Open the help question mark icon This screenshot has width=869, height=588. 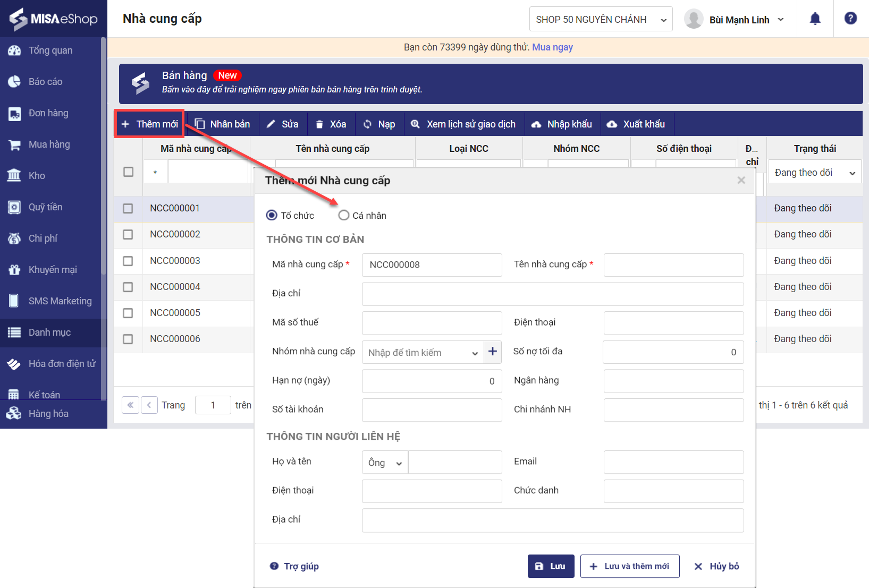pos(850,19)
